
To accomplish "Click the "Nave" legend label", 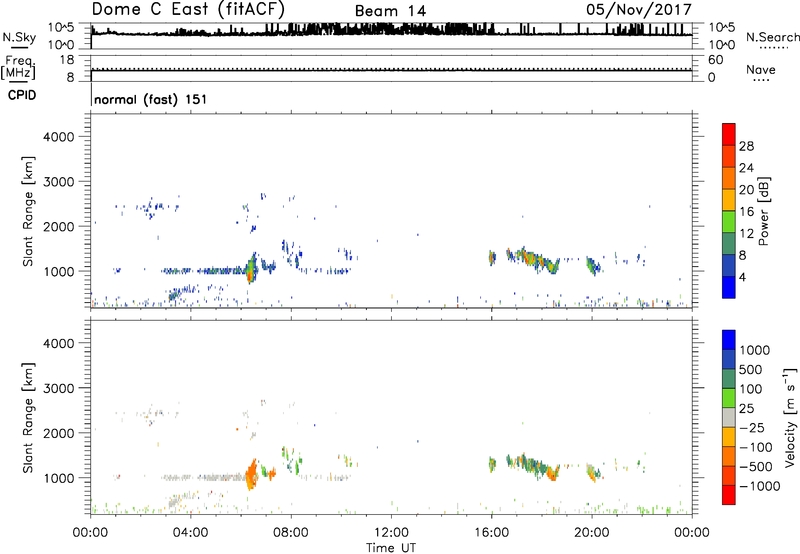I will coord(761,69).
